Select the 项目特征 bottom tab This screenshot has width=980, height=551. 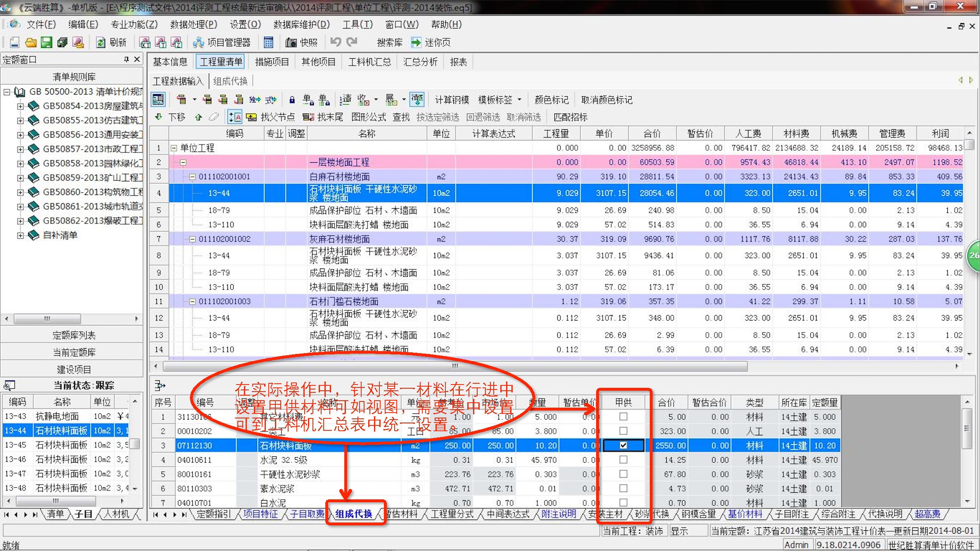pos(260,514)
